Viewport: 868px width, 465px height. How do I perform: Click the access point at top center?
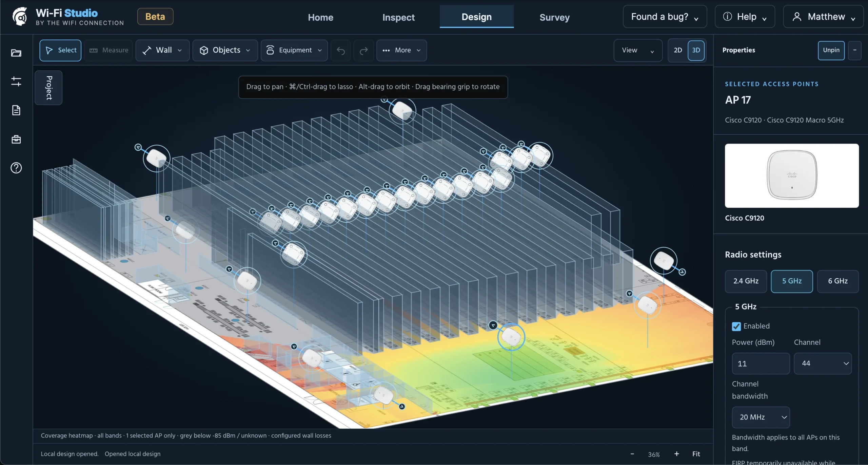[402, 110]
